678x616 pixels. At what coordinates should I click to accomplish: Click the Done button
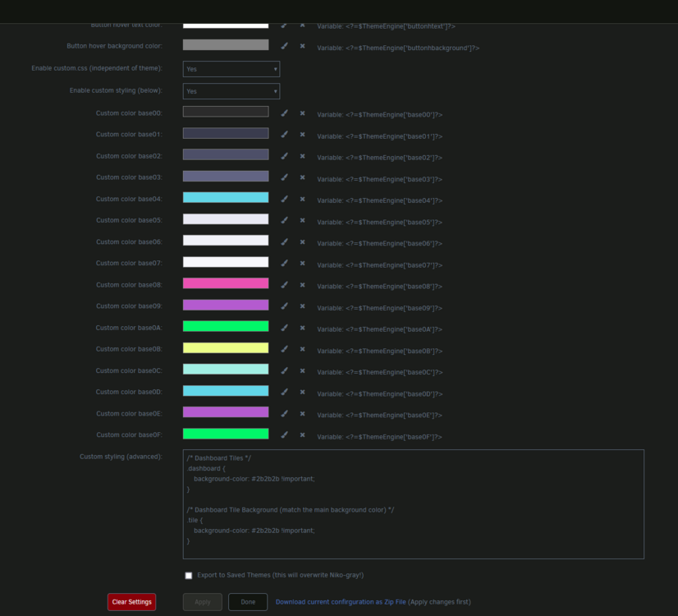click(248, 602)
